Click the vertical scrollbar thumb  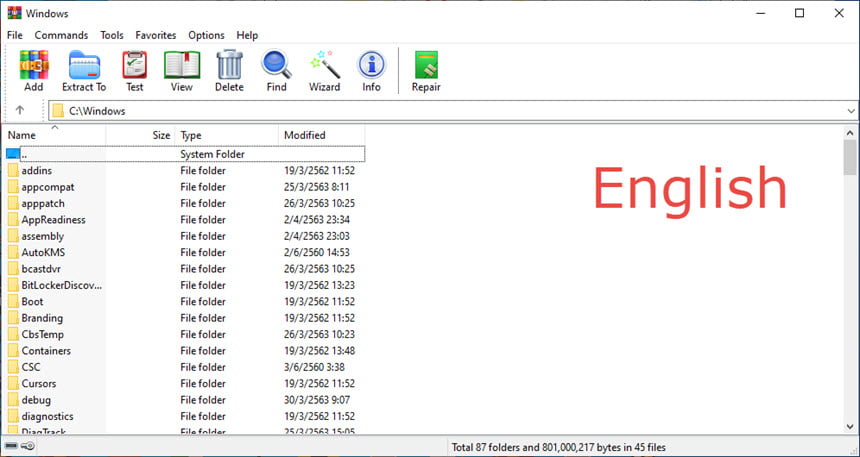click(850, 157)
